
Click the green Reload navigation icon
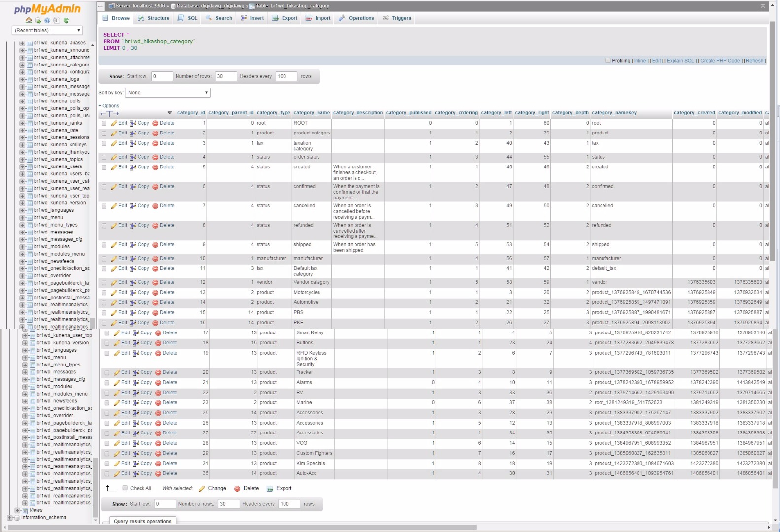66,21
